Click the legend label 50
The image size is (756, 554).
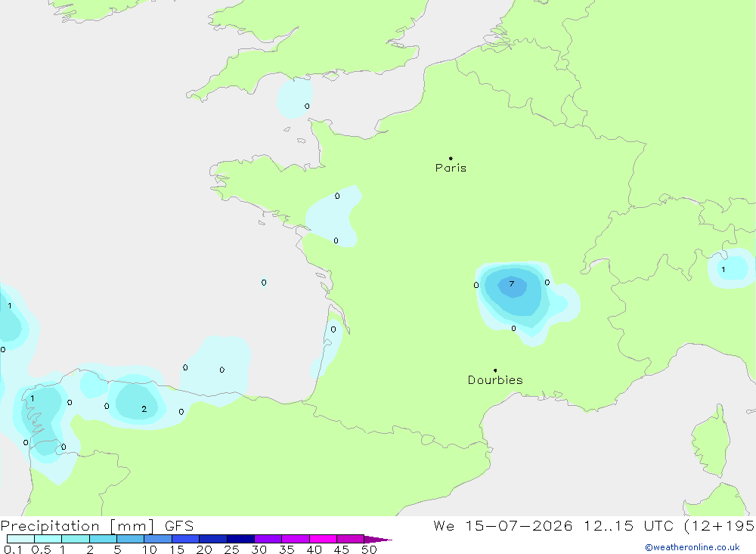point(369,549)
